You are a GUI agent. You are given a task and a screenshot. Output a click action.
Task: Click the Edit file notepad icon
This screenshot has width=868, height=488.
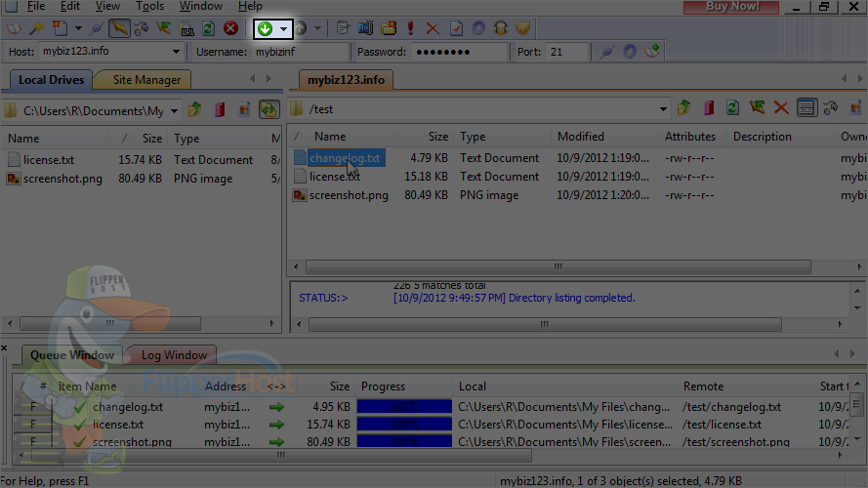point(344,28)
